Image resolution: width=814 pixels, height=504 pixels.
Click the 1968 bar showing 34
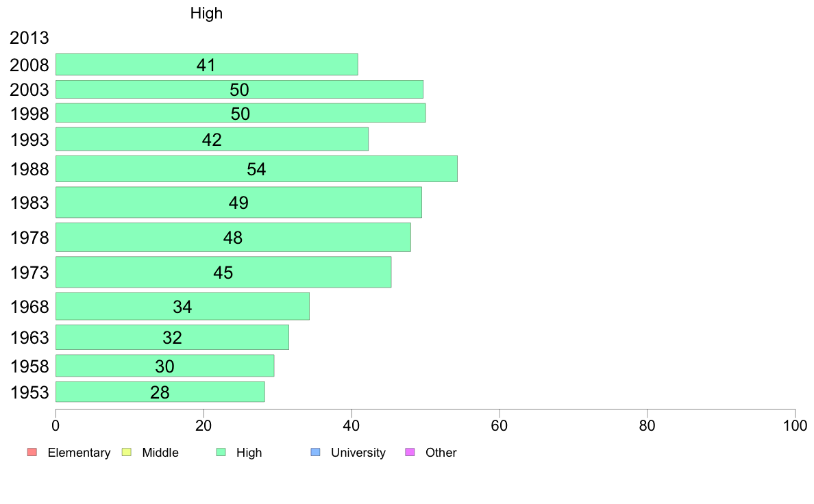click(x=182, y=306)
